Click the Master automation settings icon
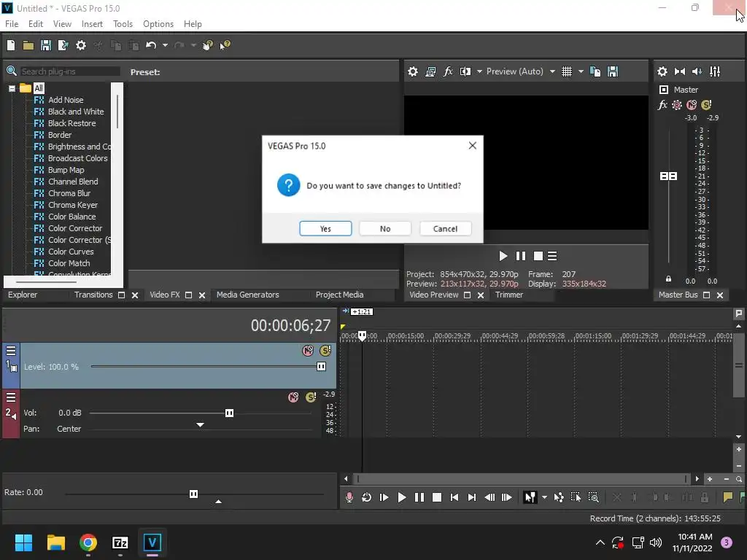 tap(676, 105)
